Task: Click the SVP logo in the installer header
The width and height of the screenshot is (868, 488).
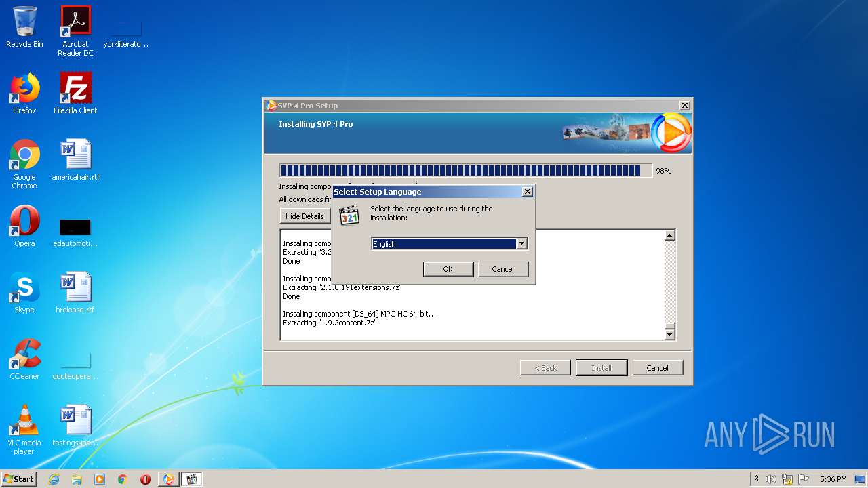Action: pyautogui.click(x=671, y=133)
